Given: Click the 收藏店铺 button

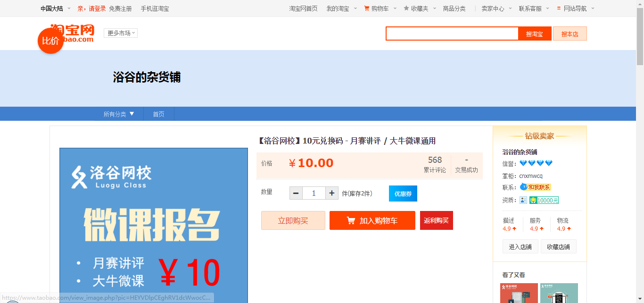Looking at the screenshot, I should pyautogui.click(x=559, y=246).
